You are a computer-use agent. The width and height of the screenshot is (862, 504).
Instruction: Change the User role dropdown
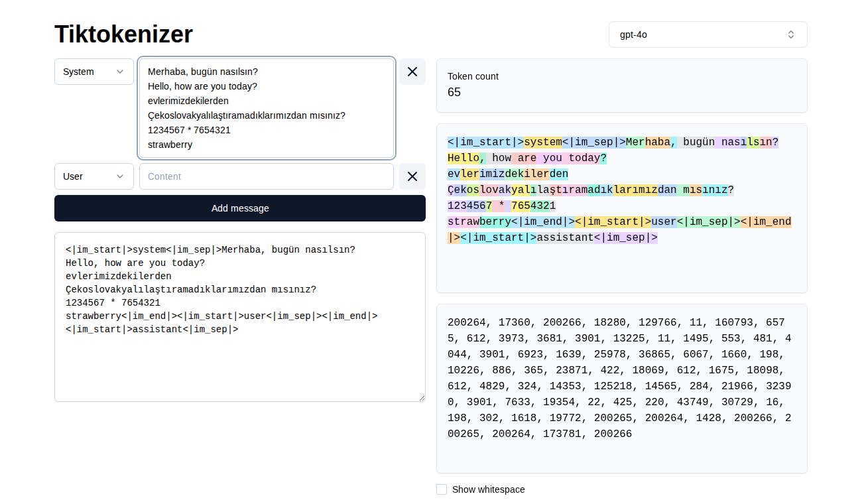[94, 176]
